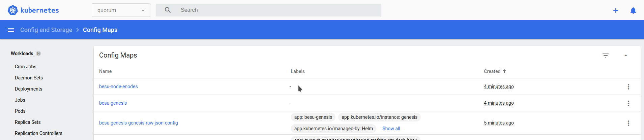Click the filter icon in Config Maps

tap(606, 56)
